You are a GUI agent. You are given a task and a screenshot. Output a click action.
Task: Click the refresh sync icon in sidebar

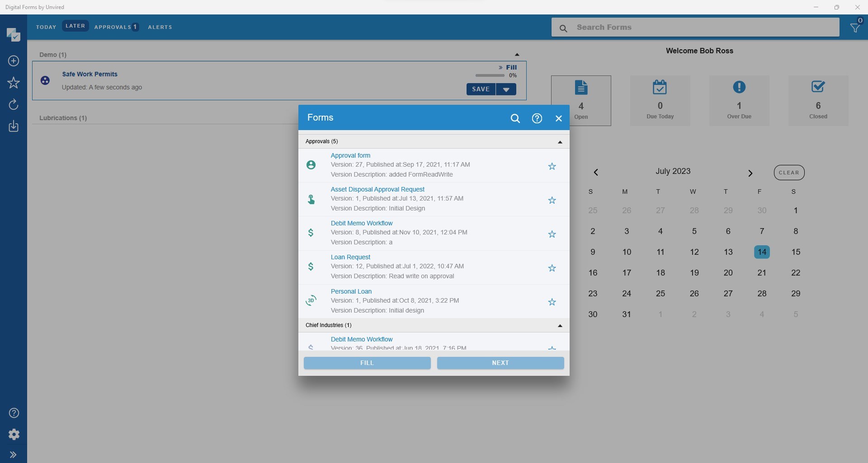click(14, 104)
